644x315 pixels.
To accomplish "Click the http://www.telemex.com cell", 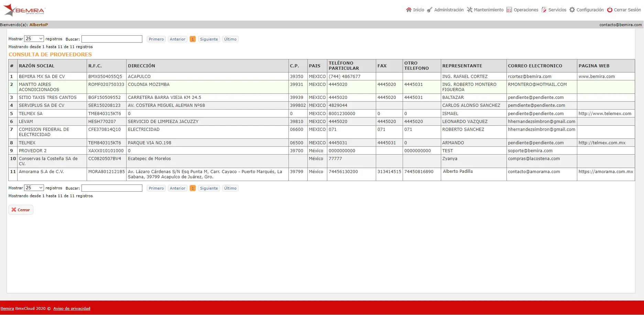I will [606, 114].
